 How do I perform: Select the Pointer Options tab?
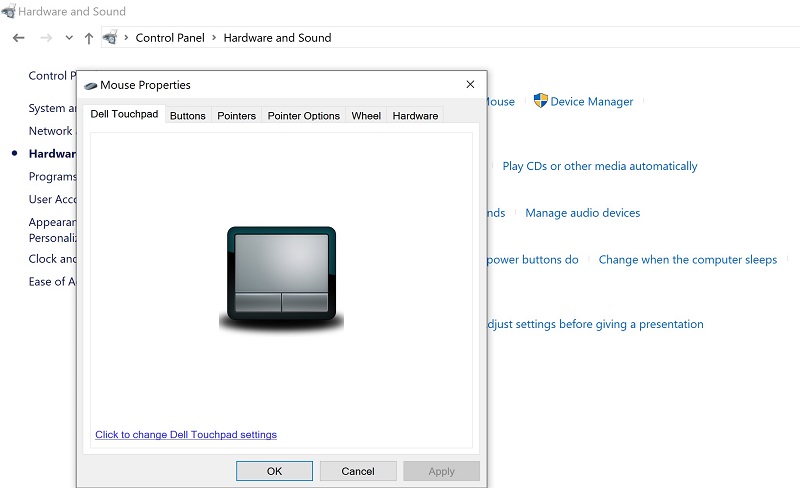(x=303, y=116)
